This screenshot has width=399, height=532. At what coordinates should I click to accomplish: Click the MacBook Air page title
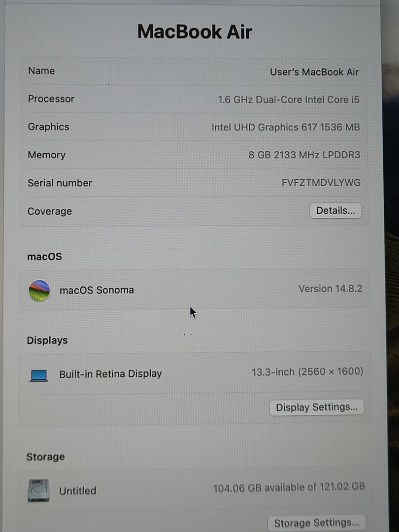(x=195, y=32)
